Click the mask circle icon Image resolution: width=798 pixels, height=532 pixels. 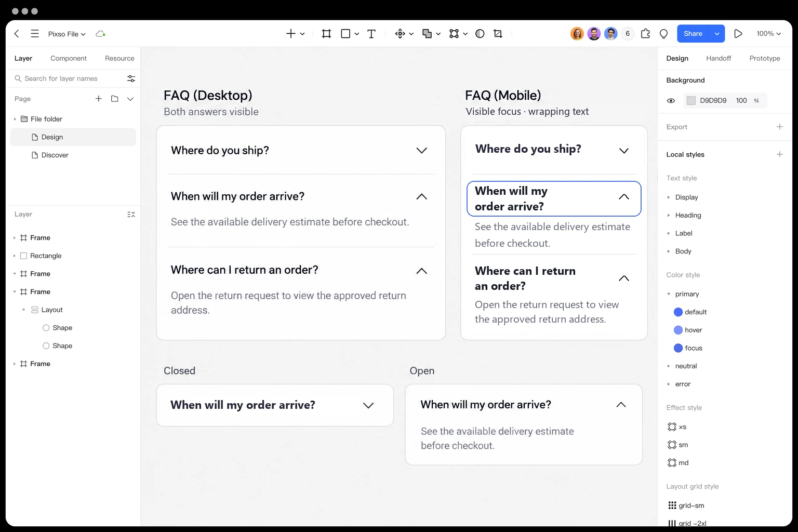point(480,34)
